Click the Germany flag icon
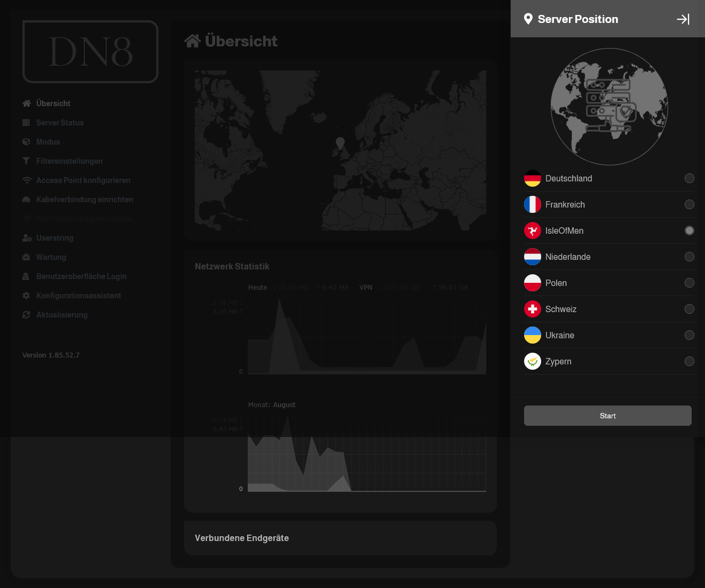 pyautogui.click(x=532, y=178)
